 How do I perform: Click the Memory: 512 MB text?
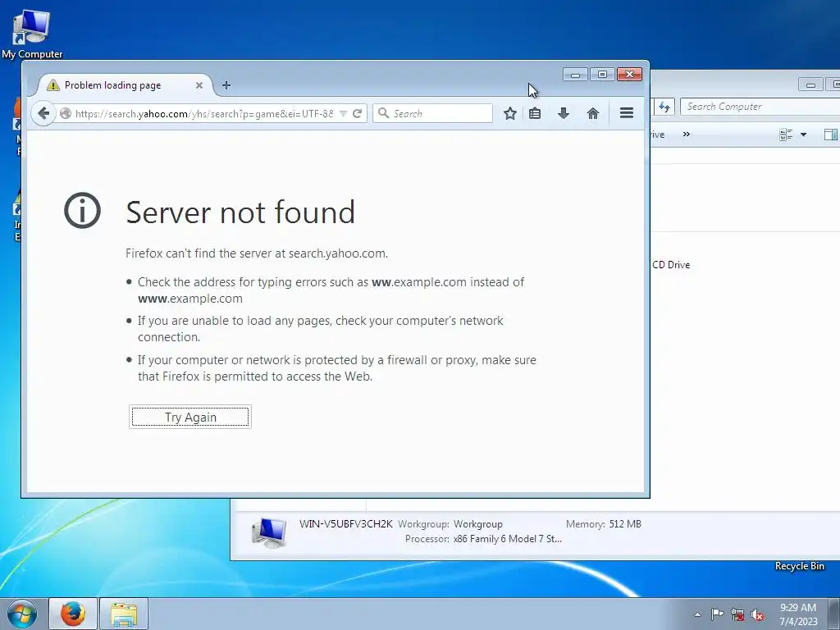[603, 524]
